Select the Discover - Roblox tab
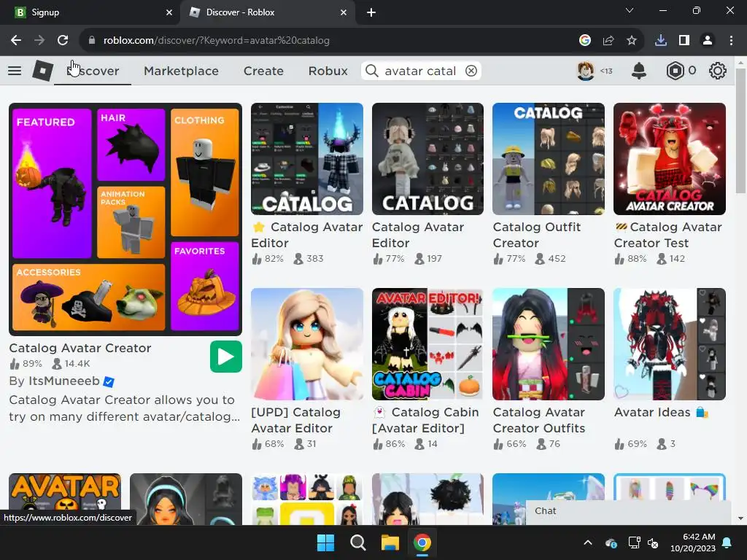Image resolution: width=747 pixels, height=560 pixels. [x=267, y=12]
